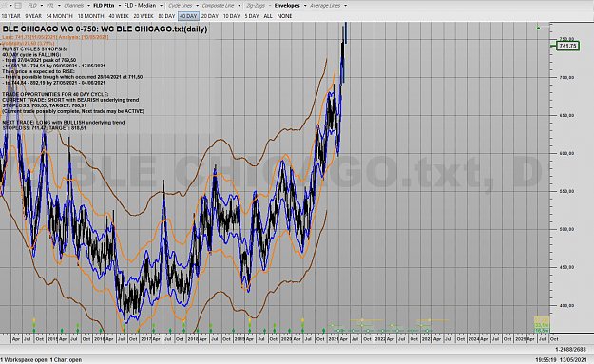Screen dimensions: 594x364
Task: Toggle the FLD display option
Action: (x=32, y=6)
